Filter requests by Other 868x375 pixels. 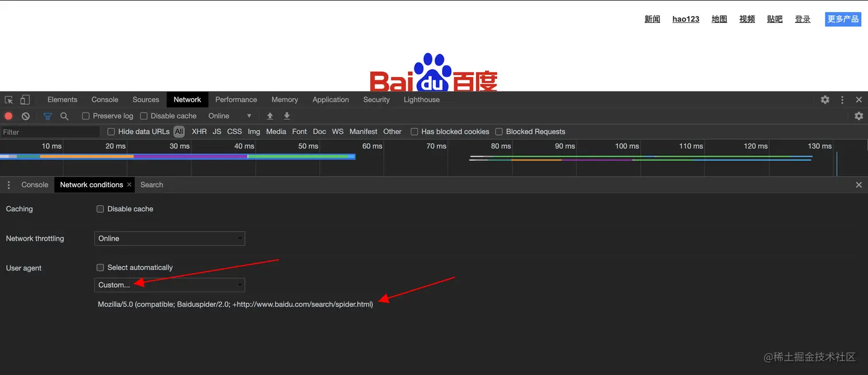(393, 132)
